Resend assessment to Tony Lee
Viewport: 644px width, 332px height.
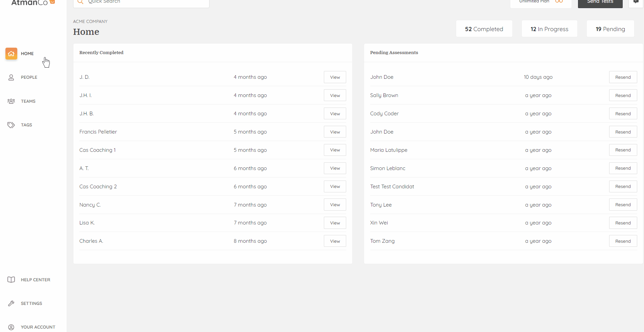point(623,205)
